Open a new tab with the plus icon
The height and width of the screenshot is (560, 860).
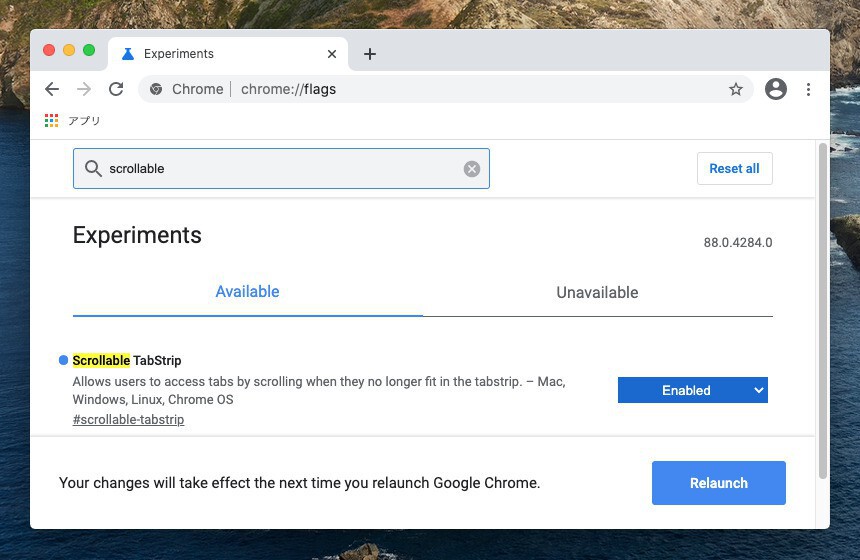(x=370, y=54)
